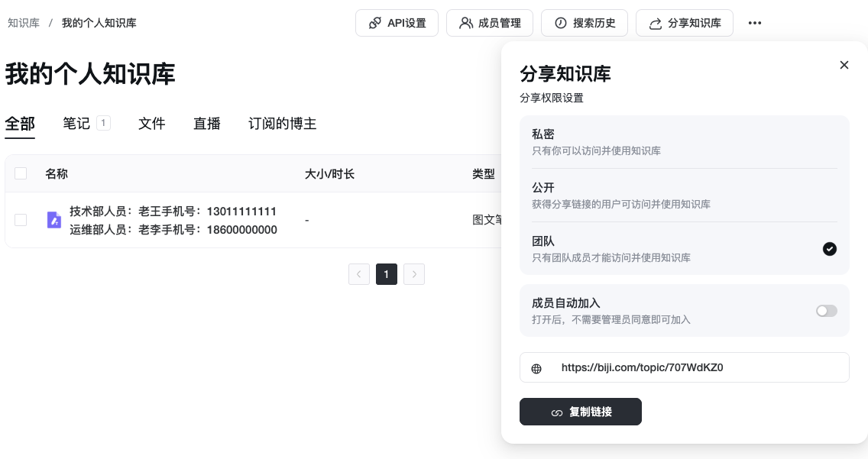Click the globe icon beside the share link
This screenshot has width=868, height=459.
tap(536, 368)
